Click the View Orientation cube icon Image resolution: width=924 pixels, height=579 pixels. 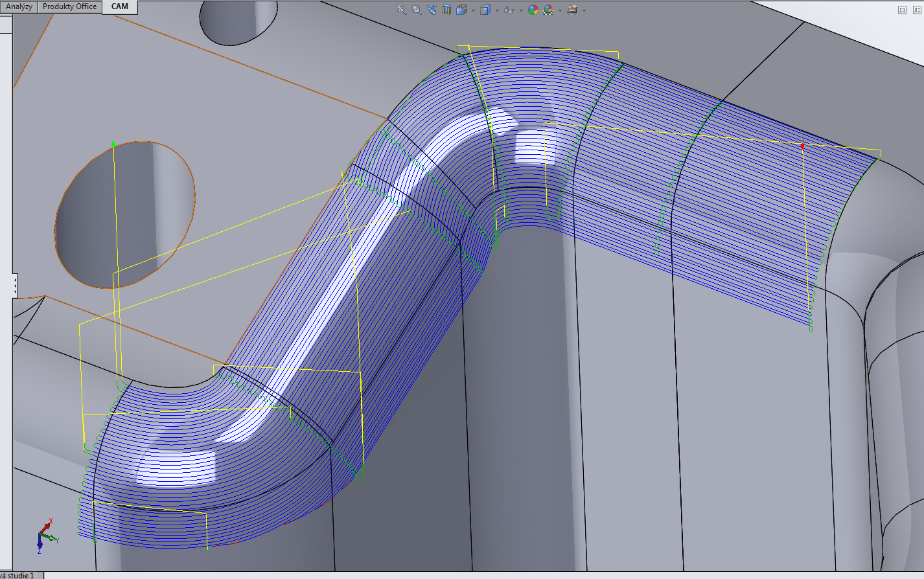click(461, 10)
